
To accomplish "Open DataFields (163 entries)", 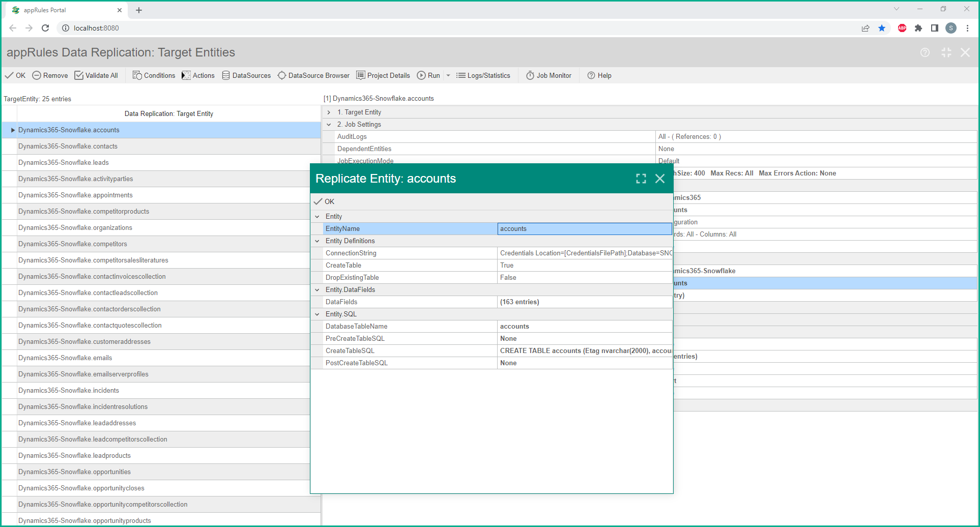I will pyautogui.click(x=585, y=302).
